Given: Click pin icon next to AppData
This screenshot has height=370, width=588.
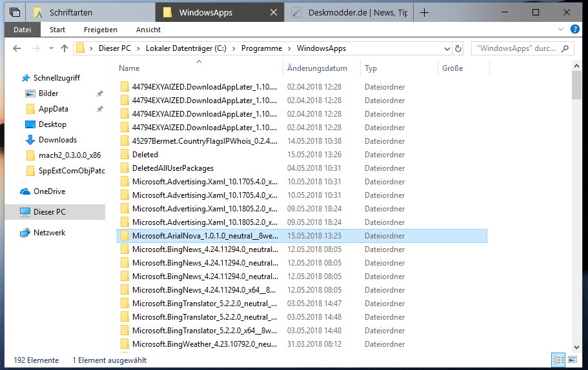Looking at the screenshot, I should (100, 109).
